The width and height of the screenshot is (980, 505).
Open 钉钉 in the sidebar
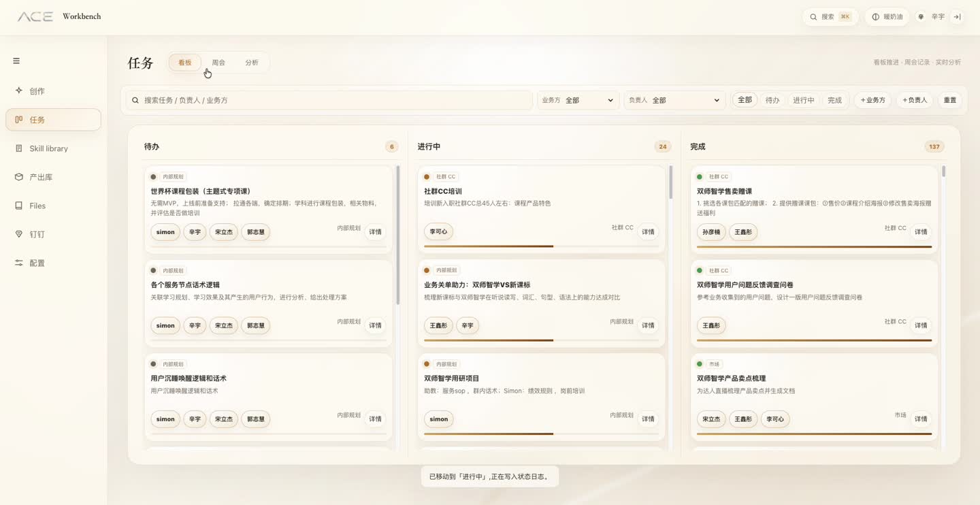pos(53,234)
